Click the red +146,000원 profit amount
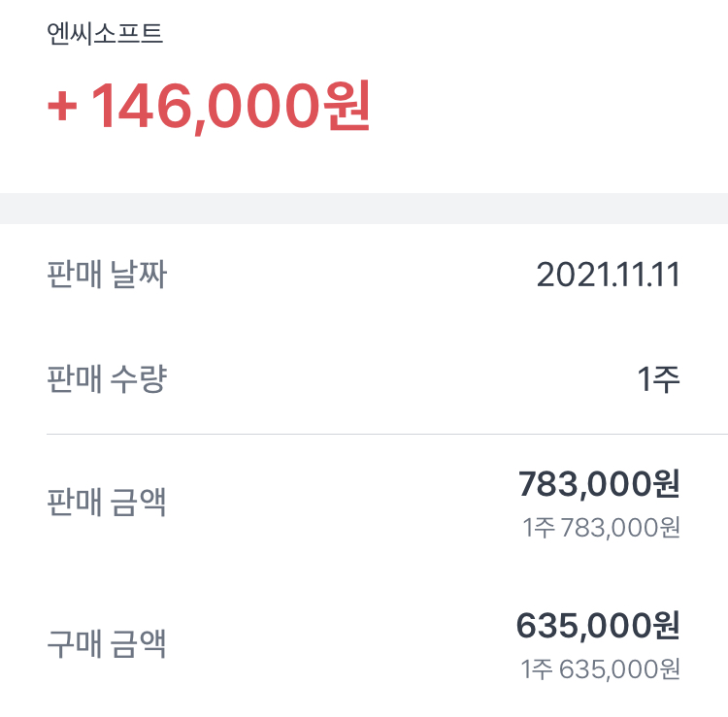The width and height of the screenshot is (728, 717). 209,107
